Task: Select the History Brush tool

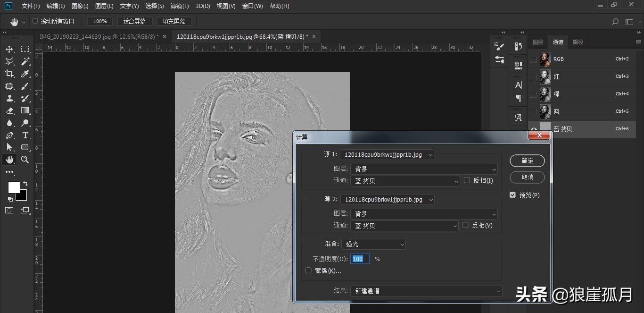Action: (25, 98)
